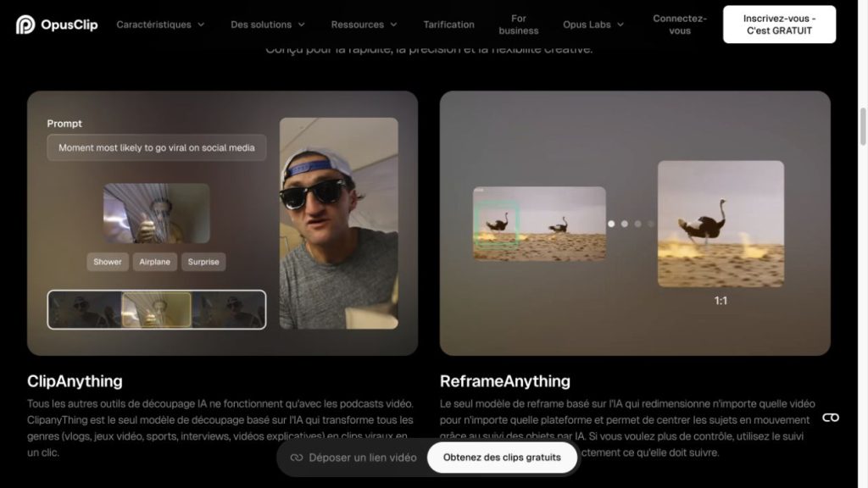Expand the Des solutions menu
This screenshot has width=868, height=488.
(267, 25)
